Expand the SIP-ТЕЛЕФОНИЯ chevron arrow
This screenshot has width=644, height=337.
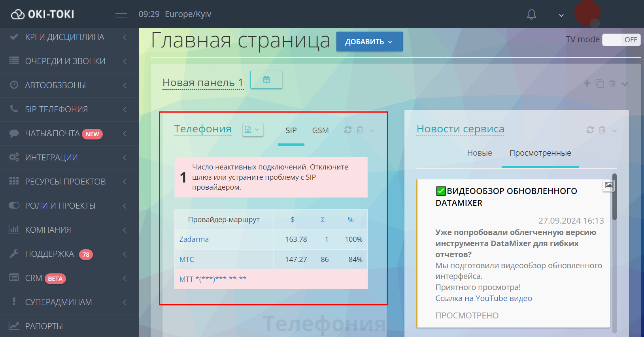(125, 109)
